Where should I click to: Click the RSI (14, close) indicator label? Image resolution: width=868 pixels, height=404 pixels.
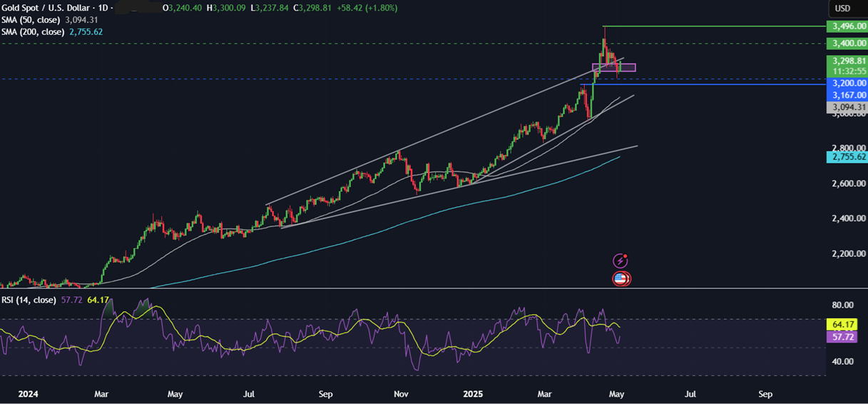pos(28,301)
